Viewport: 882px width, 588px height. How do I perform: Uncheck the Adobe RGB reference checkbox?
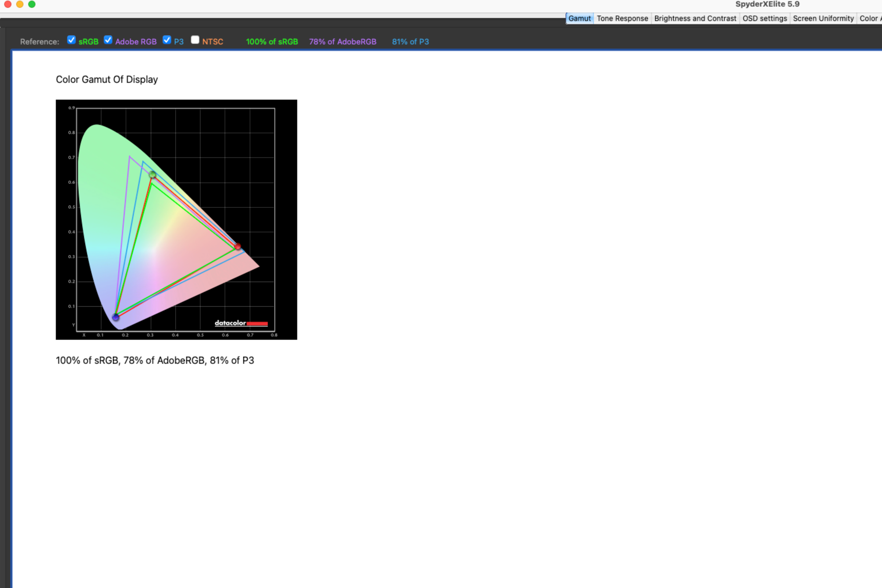tap(108, 40)
